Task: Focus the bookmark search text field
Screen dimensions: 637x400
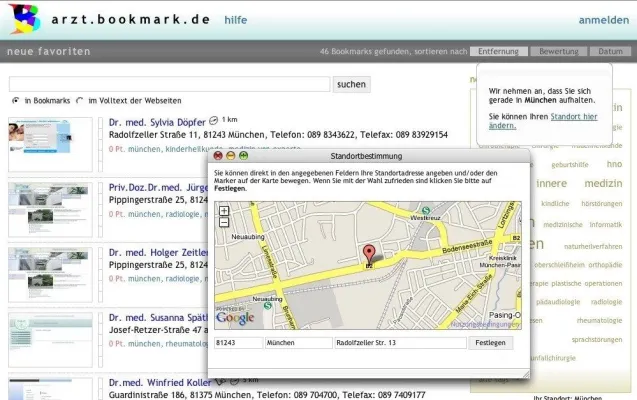Action: click(169, 84)
